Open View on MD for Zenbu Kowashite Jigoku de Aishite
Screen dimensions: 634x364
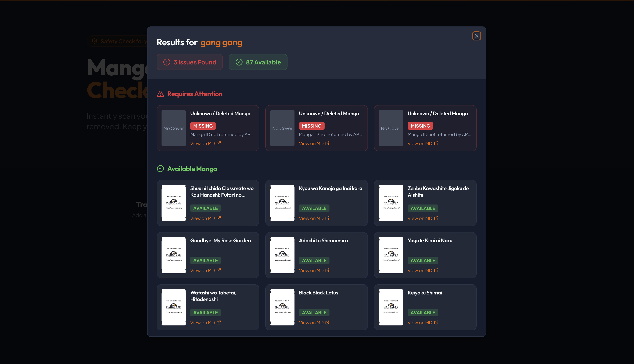coord(420,218)
